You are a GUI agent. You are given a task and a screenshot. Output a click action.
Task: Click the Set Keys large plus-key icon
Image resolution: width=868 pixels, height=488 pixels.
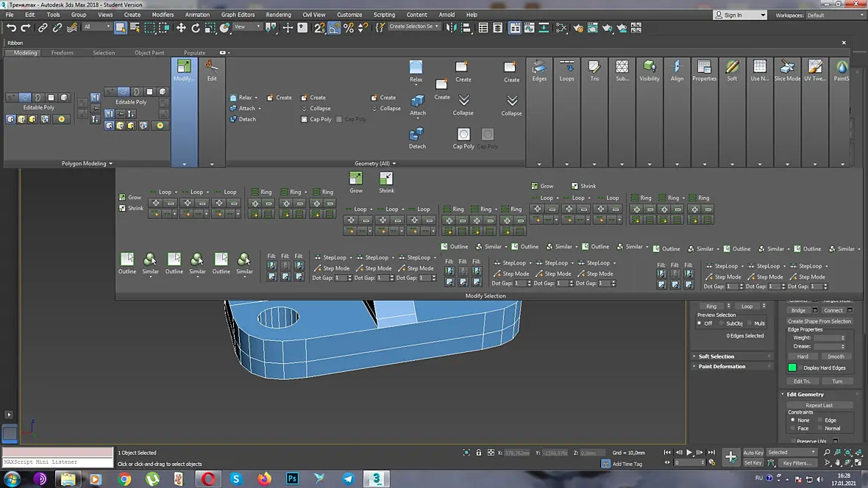pos(730,457)
